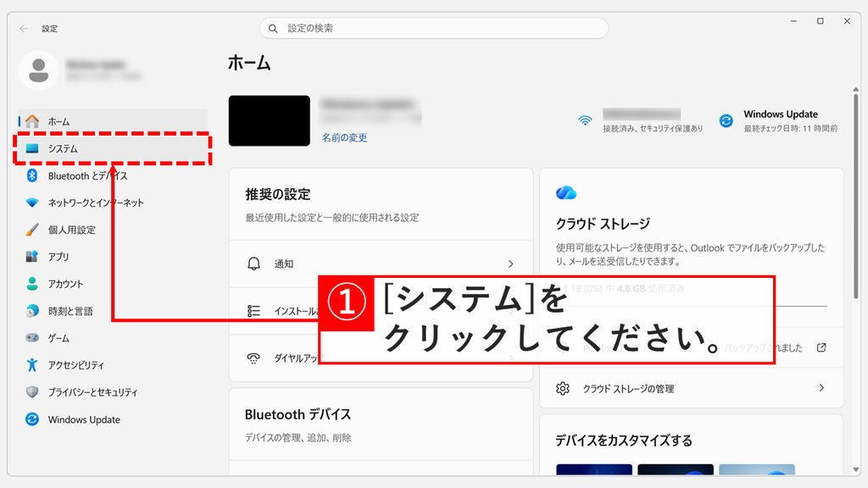Click the scrollbar up arrow
Screen dimensions: 868x488
tap(856, 89)
